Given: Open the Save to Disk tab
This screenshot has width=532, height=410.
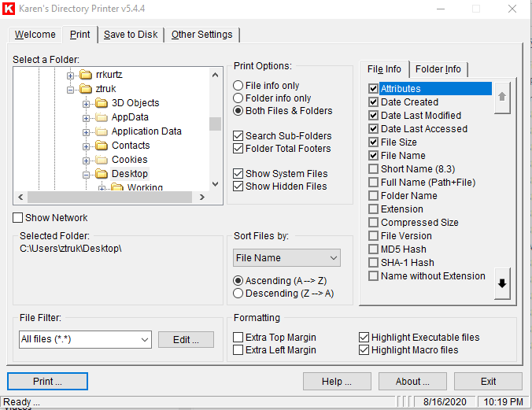Looking at the screenshot, I should coord(131,35).
